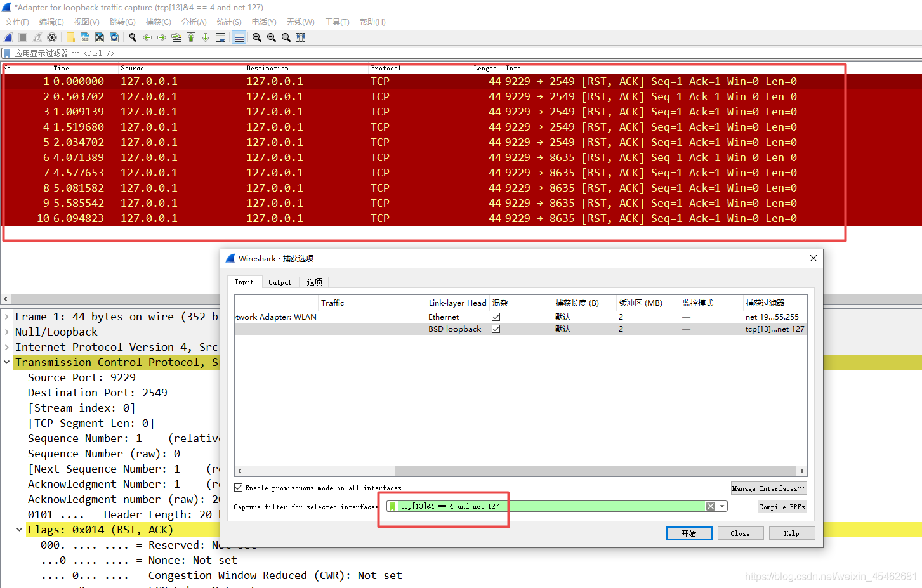Screen dimensions: 922x588
Task: Click Help in the capture options dialog
Action: 791,533
